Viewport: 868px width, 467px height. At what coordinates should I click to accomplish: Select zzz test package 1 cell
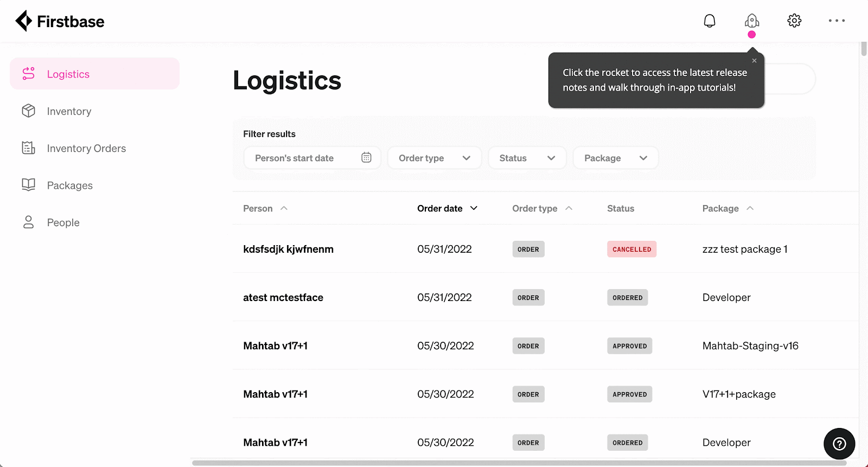745,249
